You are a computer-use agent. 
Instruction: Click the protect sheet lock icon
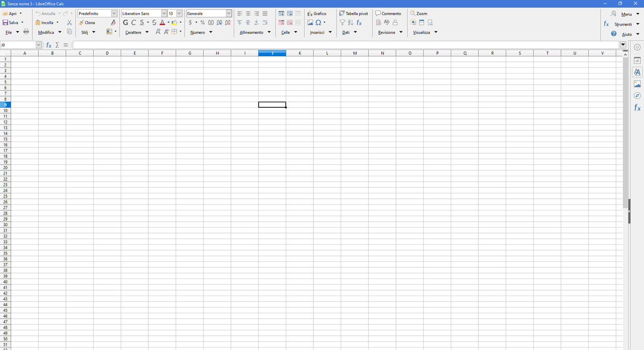[395, 23]
